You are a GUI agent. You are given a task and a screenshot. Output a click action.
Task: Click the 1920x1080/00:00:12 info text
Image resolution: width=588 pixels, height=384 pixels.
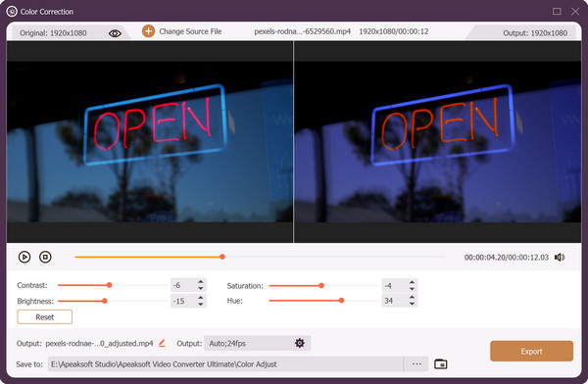click(x=394, y=31)
